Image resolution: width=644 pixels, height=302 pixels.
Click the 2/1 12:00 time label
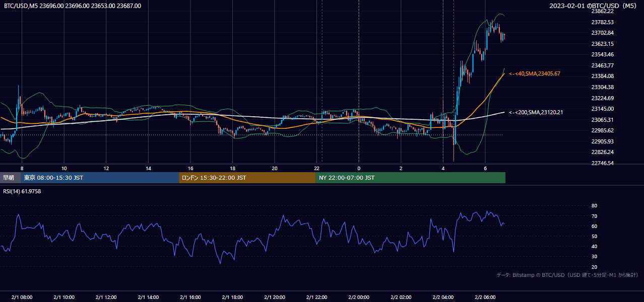(106, 297)
